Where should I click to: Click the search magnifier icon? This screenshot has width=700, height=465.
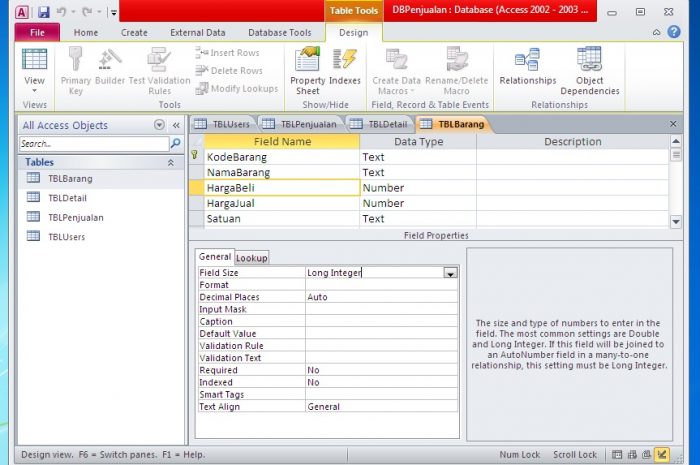pos(175,143)
